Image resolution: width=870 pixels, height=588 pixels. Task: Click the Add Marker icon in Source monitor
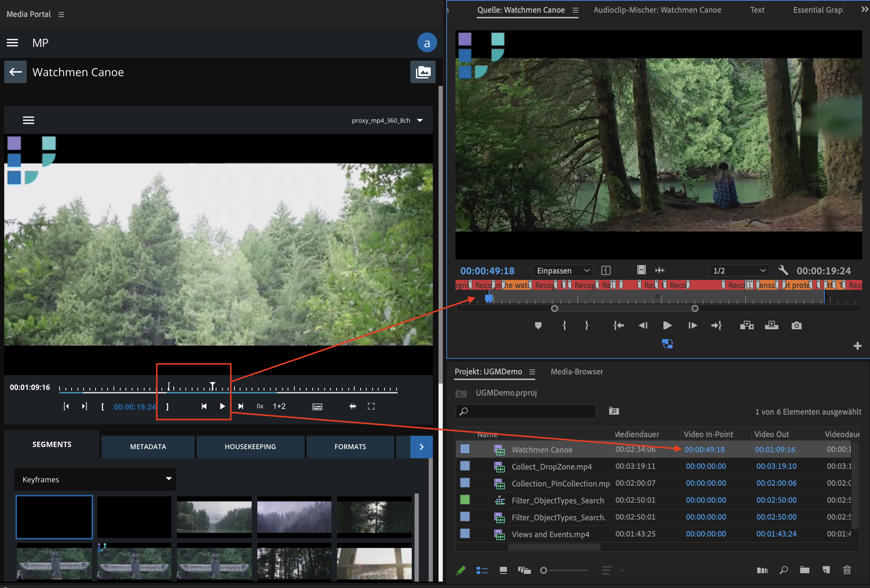coord(538,325)
